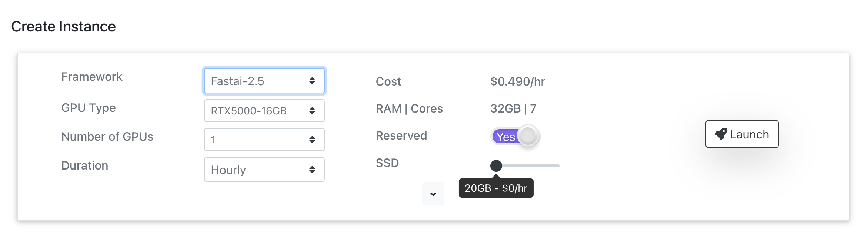Click the "20GB - $0/hr" tooltip

tap(496, 188)
